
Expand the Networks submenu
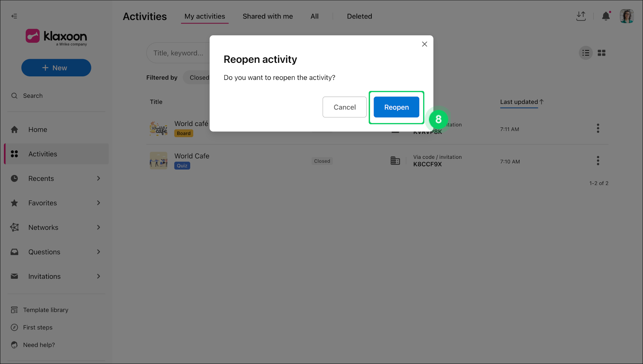pyautogui.click(x=98, y=227)
